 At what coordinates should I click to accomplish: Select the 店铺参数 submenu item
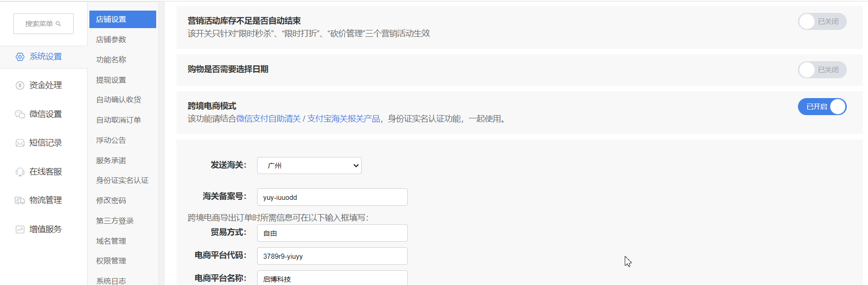tap(111, 40)
